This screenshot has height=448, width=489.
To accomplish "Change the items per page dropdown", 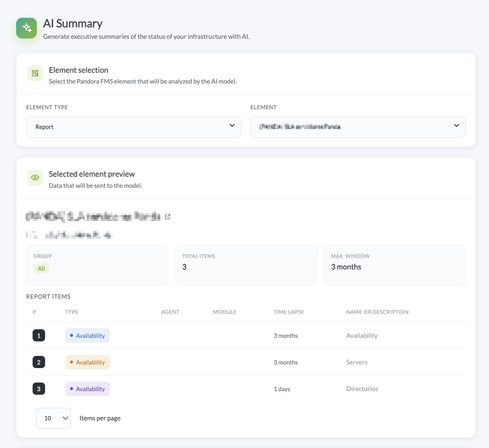I will [53, 418].
